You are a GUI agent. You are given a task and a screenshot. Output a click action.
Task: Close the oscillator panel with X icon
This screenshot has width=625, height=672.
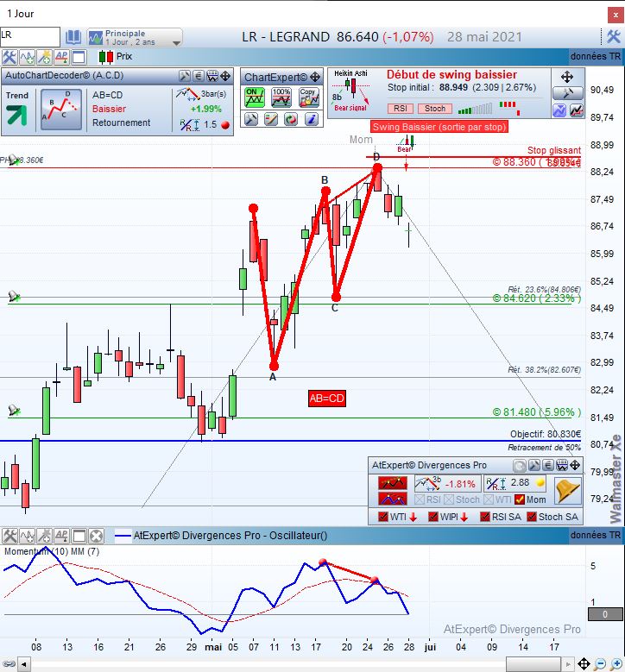[x=97, y=537]
